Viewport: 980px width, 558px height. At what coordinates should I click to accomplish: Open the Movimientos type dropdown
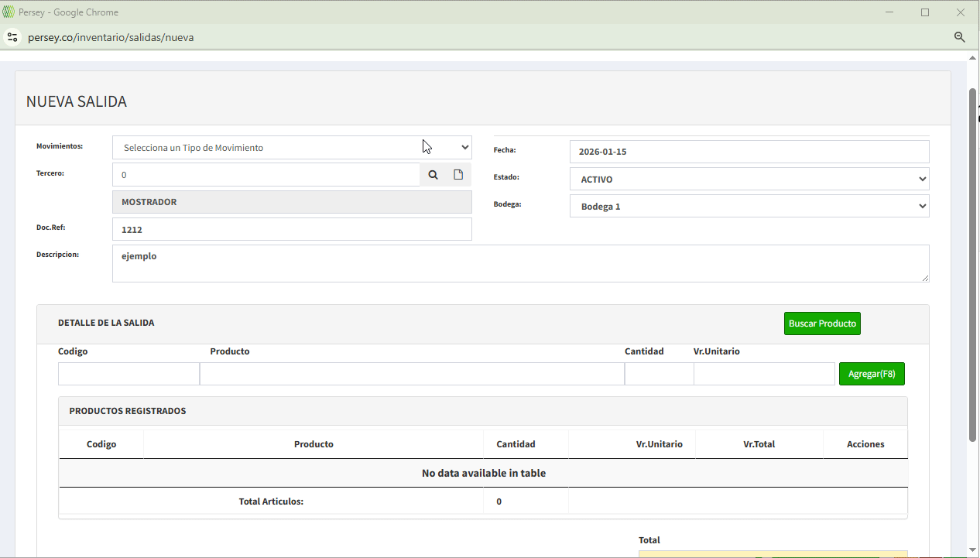[x=292, y=148]
